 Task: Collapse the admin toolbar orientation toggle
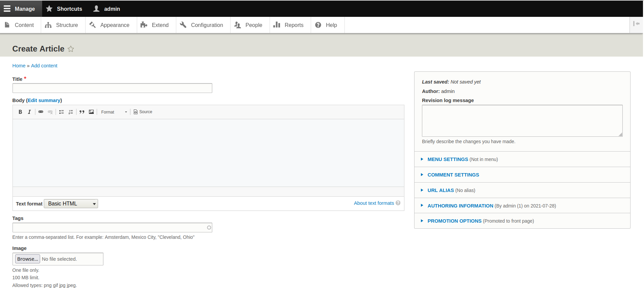pyautogui.click(x=636, y=24)
